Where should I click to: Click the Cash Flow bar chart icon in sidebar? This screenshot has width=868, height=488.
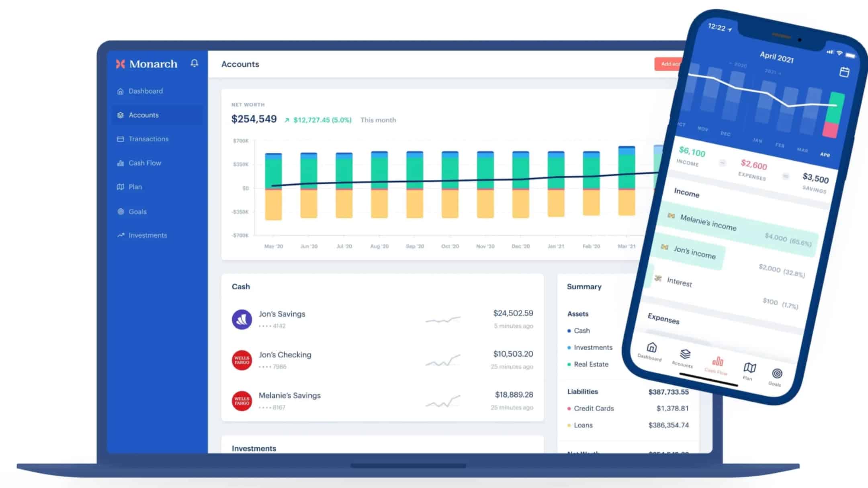[120, 163]
